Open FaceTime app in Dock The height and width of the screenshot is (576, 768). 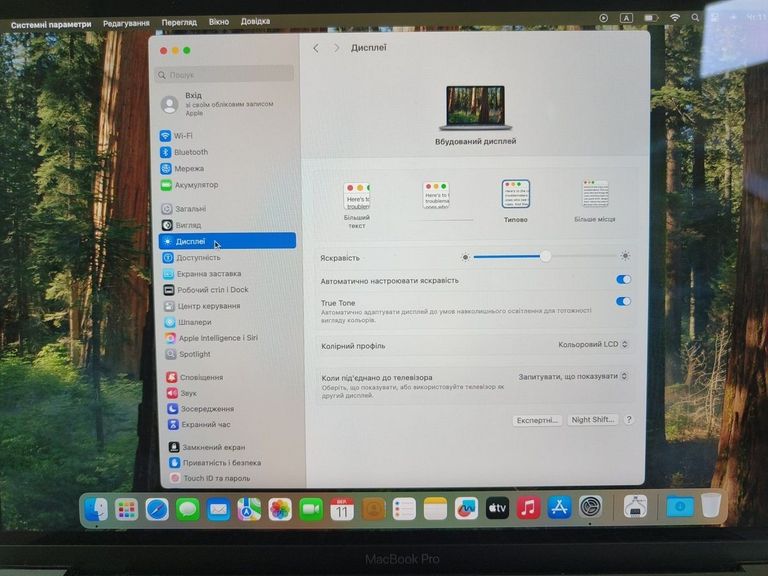click(x=311, y=510)
